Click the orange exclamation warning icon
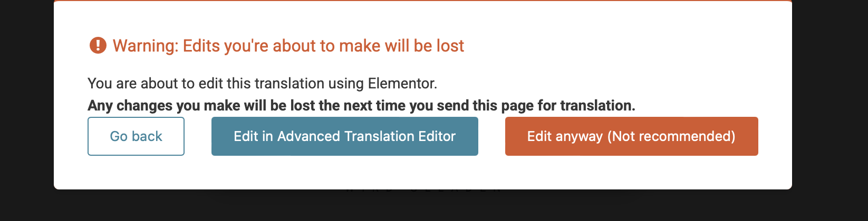 point(98,45)
